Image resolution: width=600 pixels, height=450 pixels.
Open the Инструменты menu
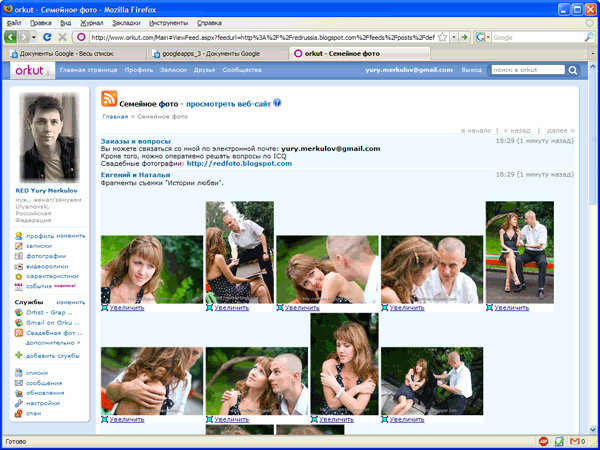click(168, 23)
